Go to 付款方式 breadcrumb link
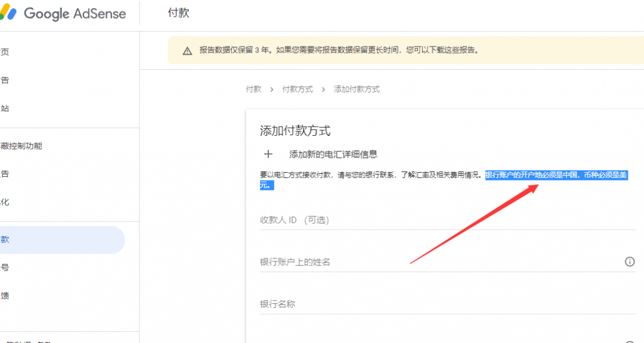The image size is (644, 343). click(x=298, y=89)
